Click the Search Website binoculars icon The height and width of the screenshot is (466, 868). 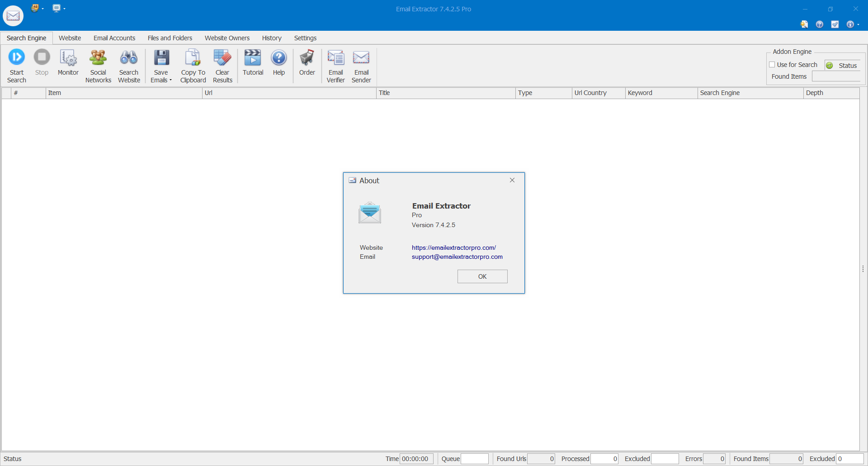(x=129, y=58)
